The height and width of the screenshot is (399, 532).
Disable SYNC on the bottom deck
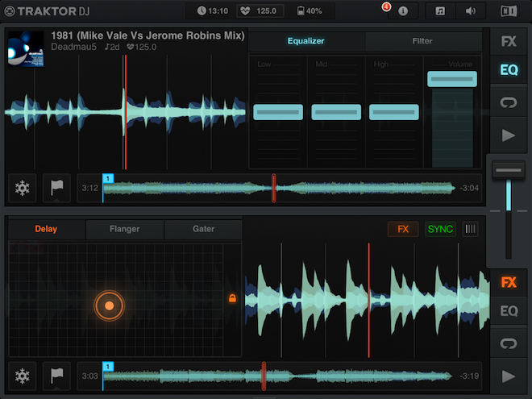[440, 229]
